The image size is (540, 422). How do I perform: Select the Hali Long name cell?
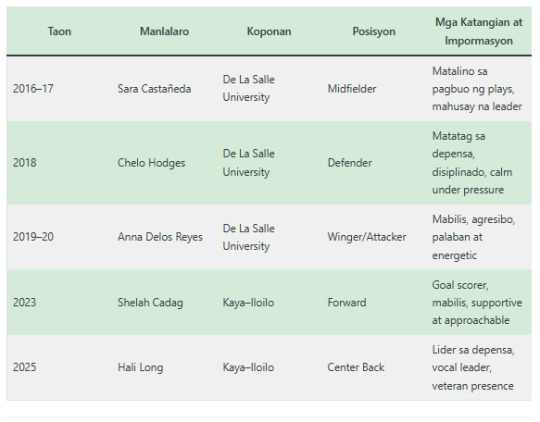pyautogui.click(x=140, y=368)
